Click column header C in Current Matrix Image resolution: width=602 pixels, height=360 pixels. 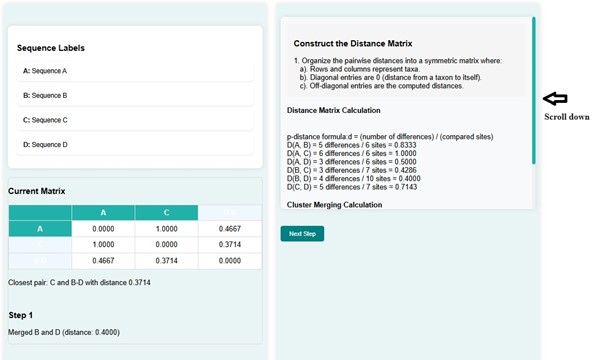166,213
